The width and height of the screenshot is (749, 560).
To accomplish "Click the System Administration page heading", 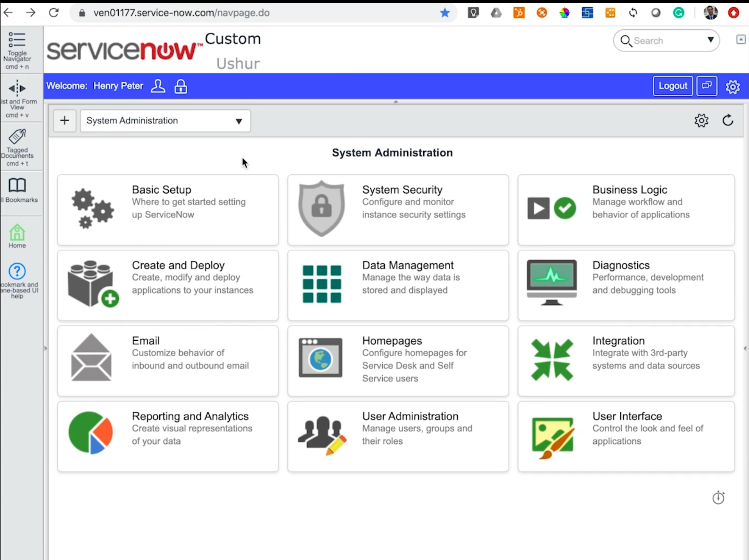I will click(392, 153).
